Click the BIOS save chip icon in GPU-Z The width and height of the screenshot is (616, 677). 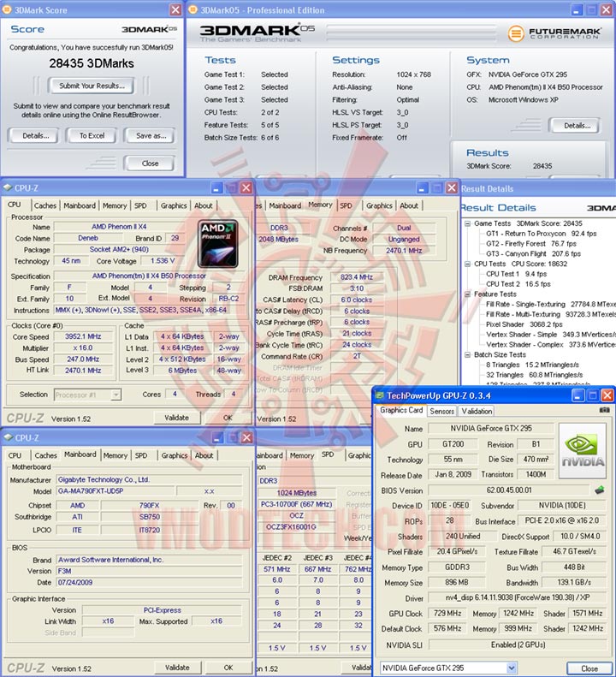pos(599,490)
